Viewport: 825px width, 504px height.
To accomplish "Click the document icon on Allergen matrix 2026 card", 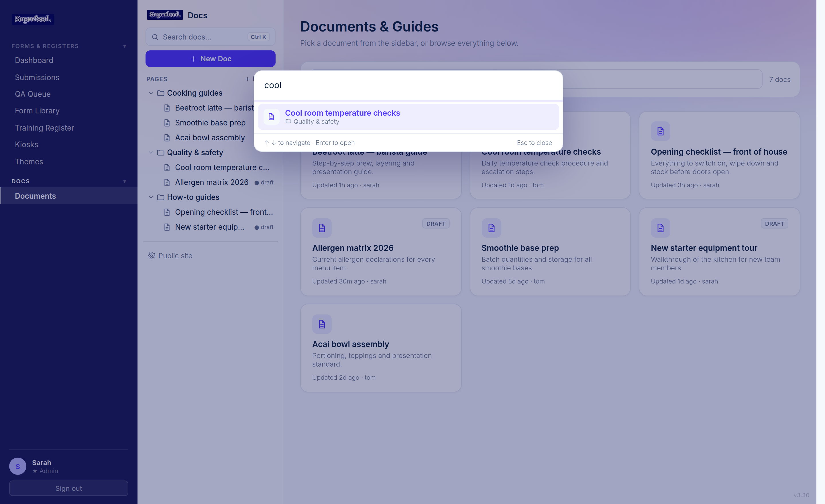I will click(x=322, y=228).
